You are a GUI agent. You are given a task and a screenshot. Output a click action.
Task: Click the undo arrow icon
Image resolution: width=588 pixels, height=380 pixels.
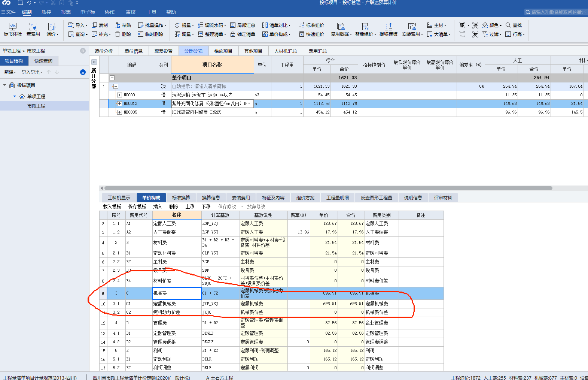click(x=29, y=3)
